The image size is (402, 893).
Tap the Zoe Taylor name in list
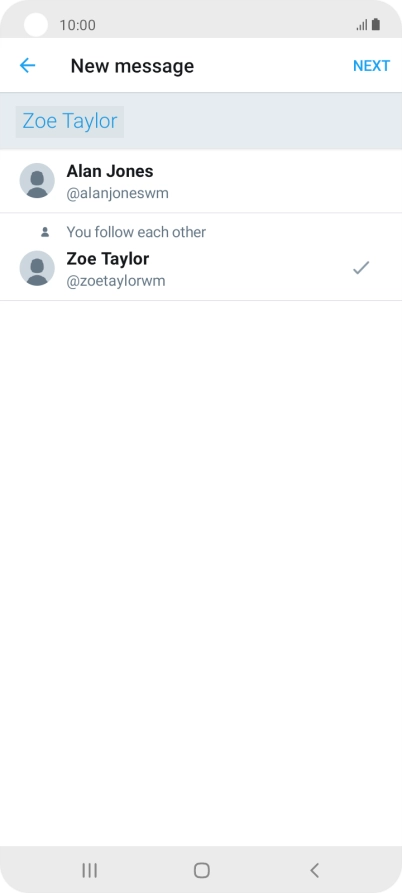pos(108,259)
